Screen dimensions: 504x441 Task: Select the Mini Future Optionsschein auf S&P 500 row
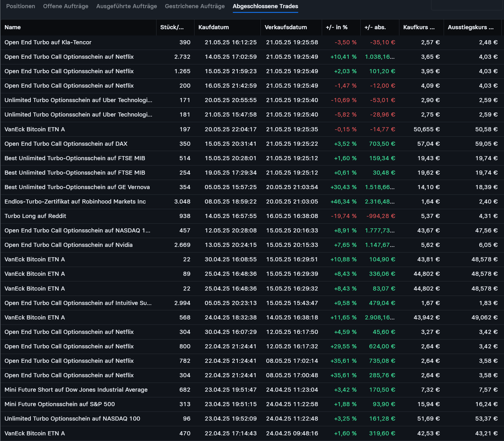click(x=252, y=404)
